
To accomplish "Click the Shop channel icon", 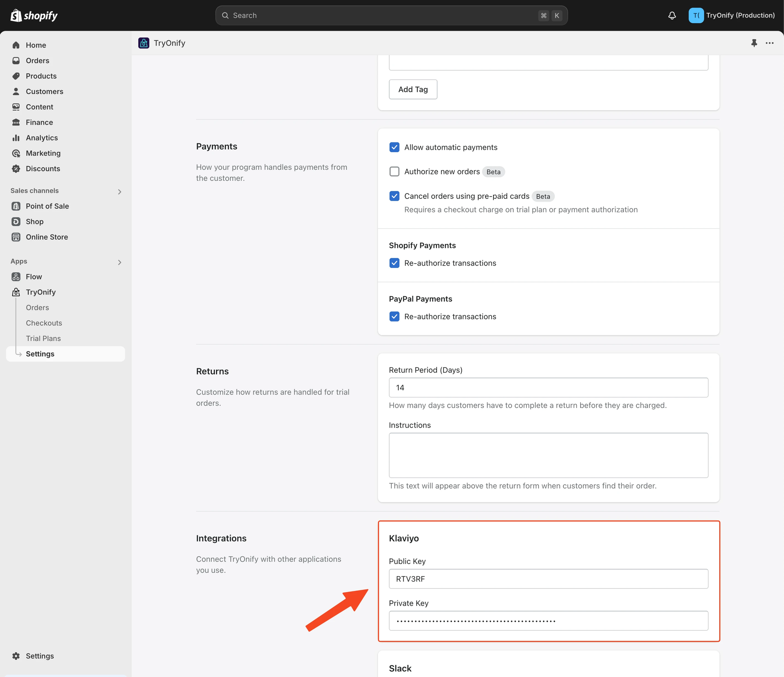I will point(16,222).
